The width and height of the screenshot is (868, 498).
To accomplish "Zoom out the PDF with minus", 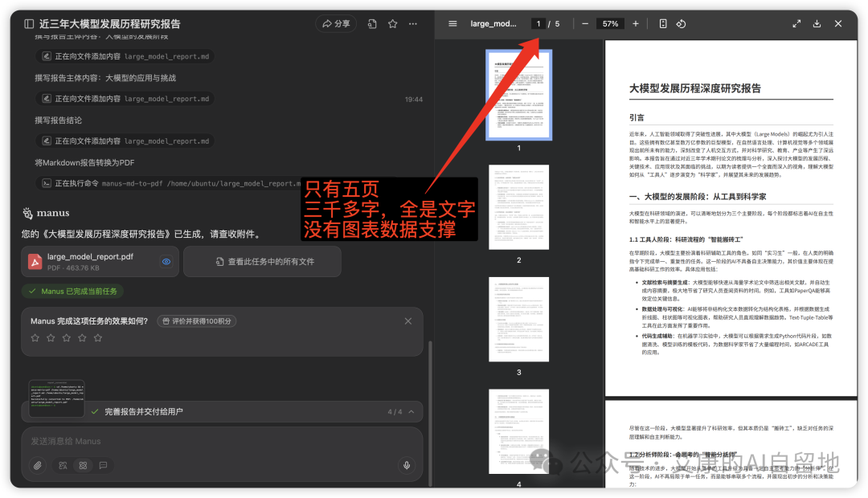I will 584,24.
